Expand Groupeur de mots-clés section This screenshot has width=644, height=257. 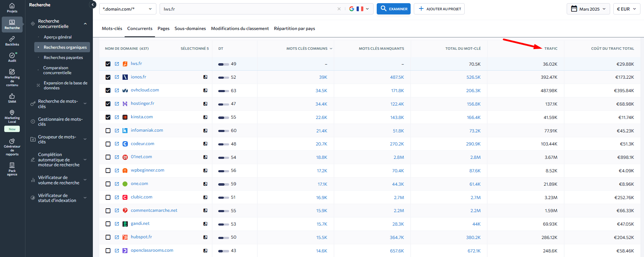pos(85,139)
